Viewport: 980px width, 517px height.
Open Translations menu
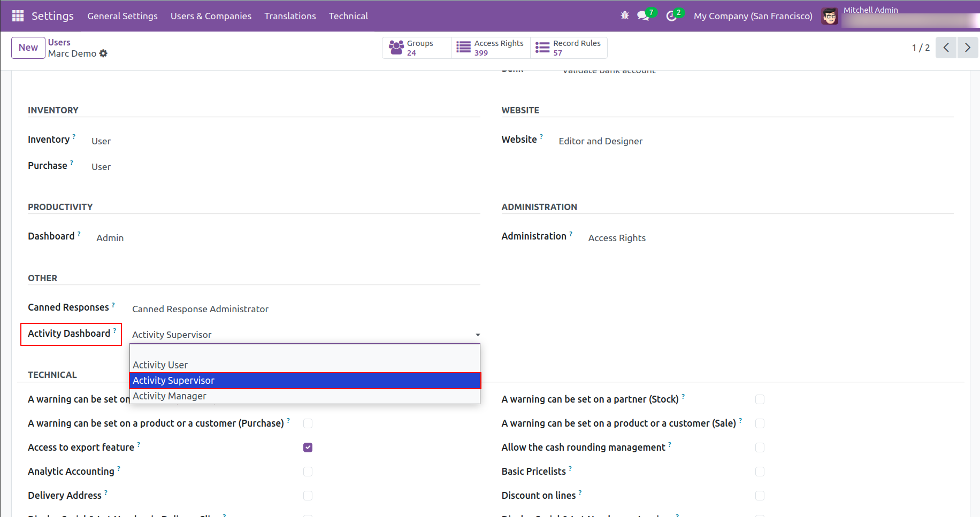[290, 16]
